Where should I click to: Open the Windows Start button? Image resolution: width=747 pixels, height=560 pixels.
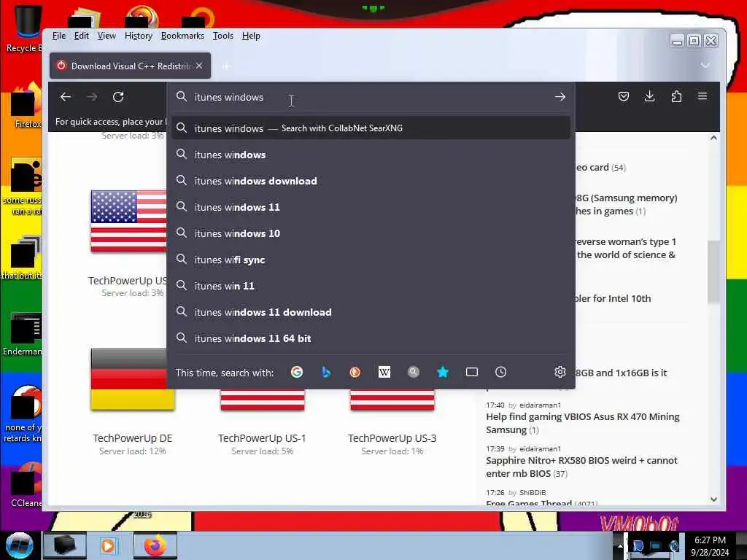(x=19, y=545)
